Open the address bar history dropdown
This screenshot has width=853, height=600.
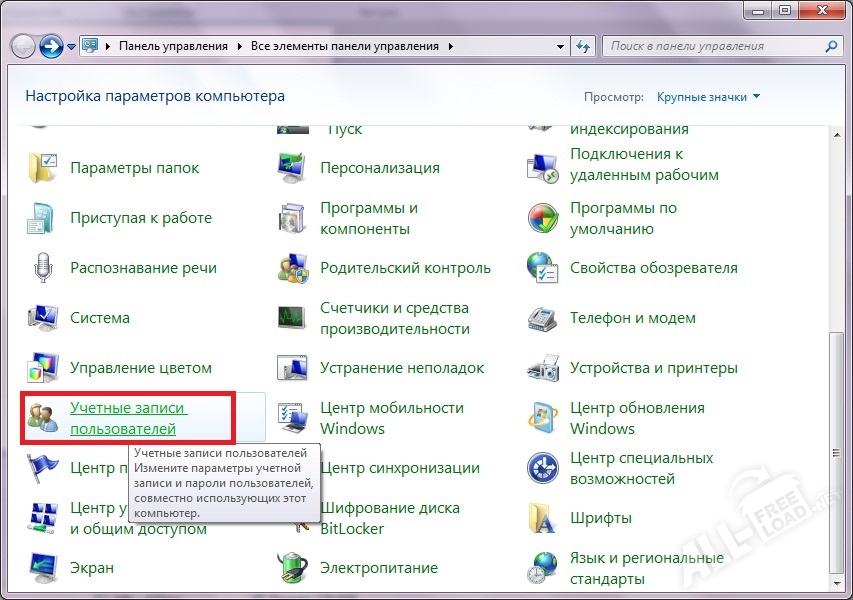click(x=558, y=45)
